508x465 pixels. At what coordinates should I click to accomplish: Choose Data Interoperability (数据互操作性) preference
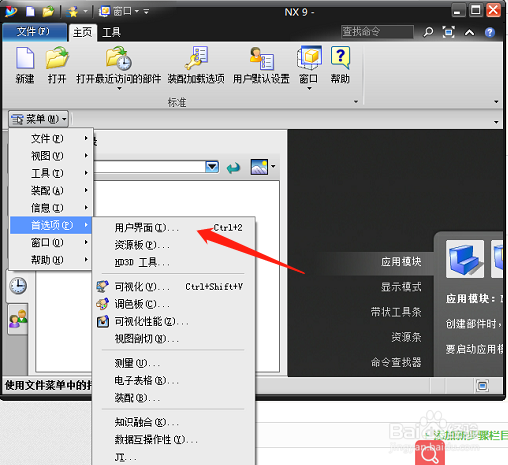point(174,440)
